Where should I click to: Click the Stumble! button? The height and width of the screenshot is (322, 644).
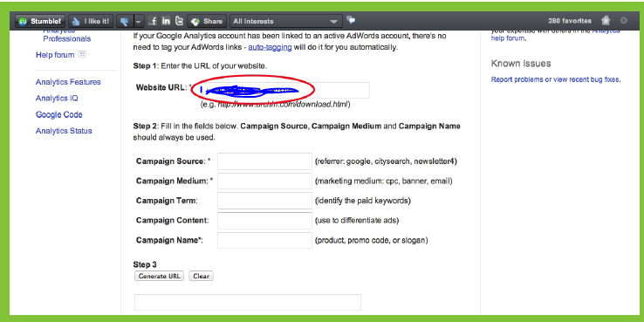click(40, 21)
